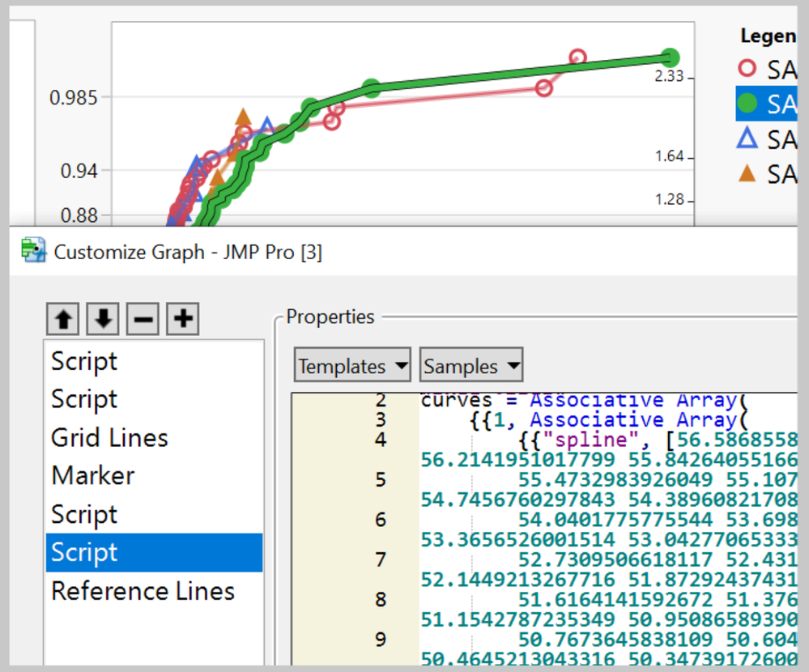The image size is (809, 672).
Task: Click the 0.88 y-axis label
Action: point(79,215)
